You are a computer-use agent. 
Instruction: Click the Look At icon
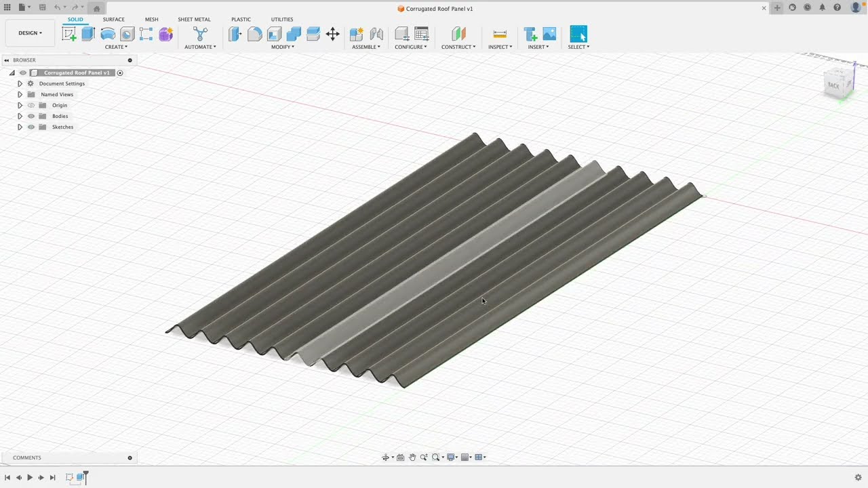400,457
